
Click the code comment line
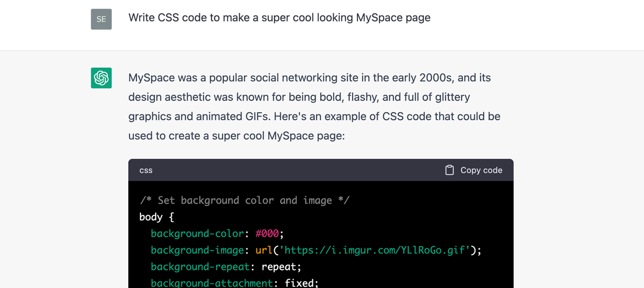pyautogui.click(x=244, y=200)
